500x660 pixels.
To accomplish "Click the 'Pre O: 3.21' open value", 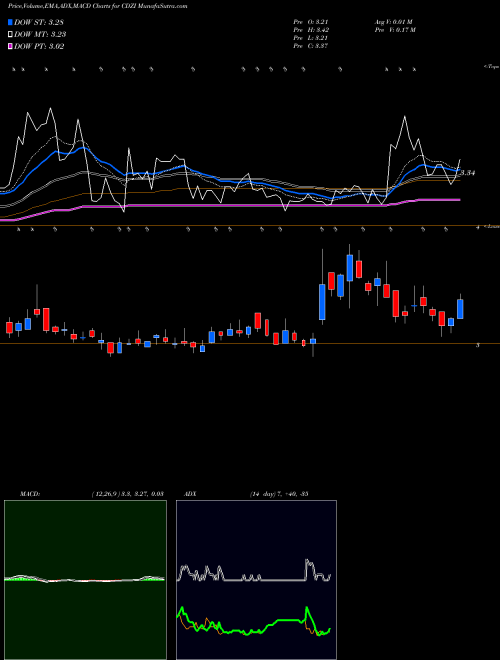I will (x=311, y=22).
